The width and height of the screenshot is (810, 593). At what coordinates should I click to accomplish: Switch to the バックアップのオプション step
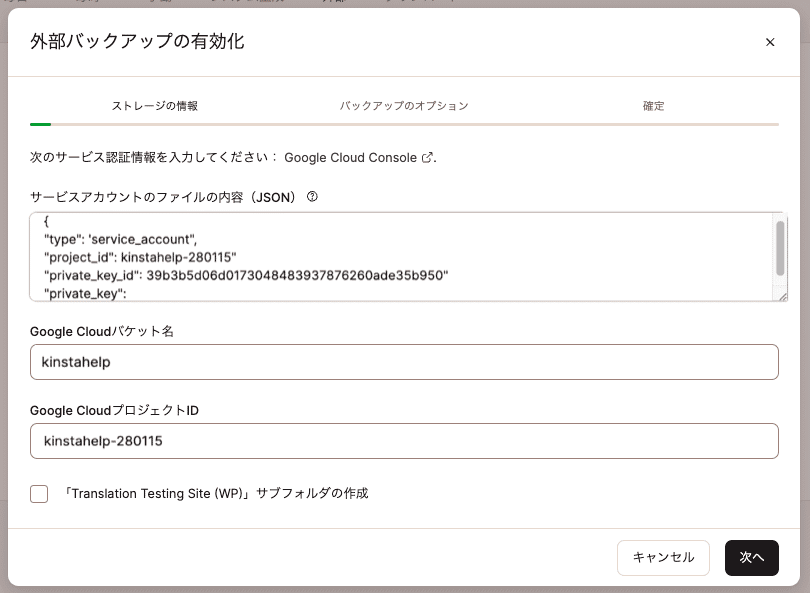tap(403, 105)
